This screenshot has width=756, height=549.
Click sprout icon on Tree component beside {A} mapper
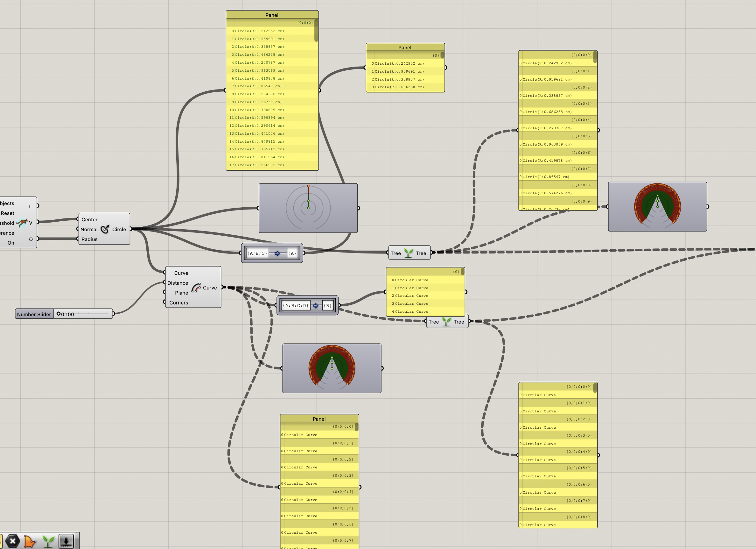pyautogui.click(x=408, y=253)
